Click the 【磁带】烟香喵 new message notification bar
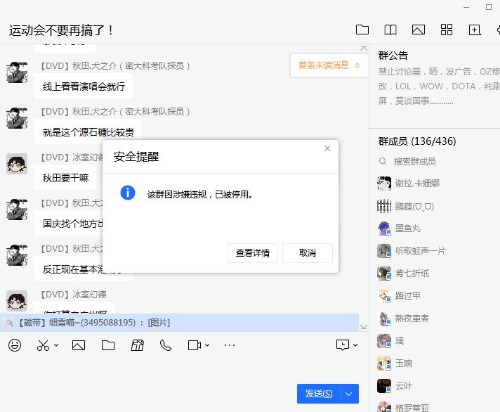Screen dimensions: 500x412 179,322
